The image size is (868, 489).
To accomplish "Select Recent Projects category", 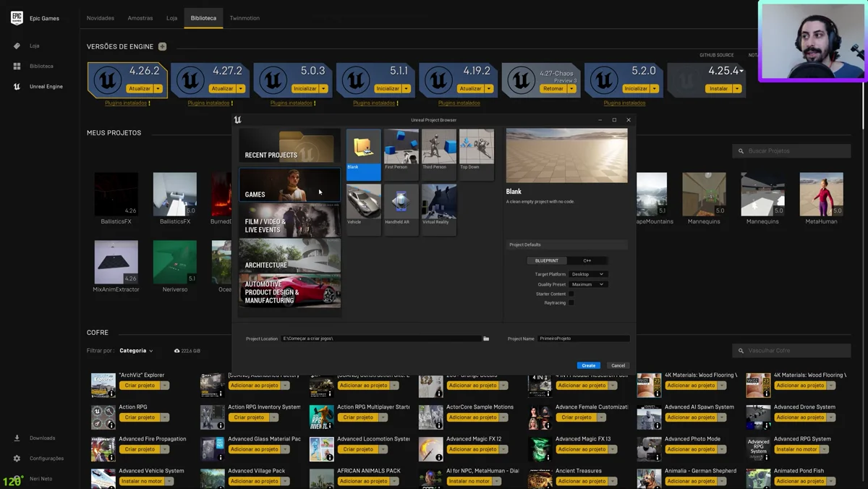I will [x=289, y=145].
